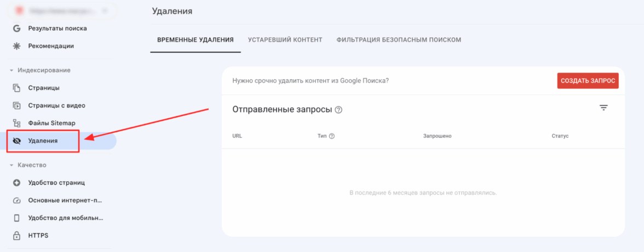
Task: Open the Фильтрация безопасным поиском tab
Action: [x=399, y=40]
